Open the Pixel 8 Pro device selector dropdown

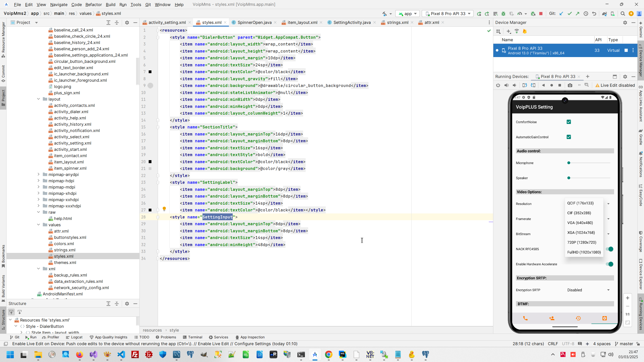(448, 14)
